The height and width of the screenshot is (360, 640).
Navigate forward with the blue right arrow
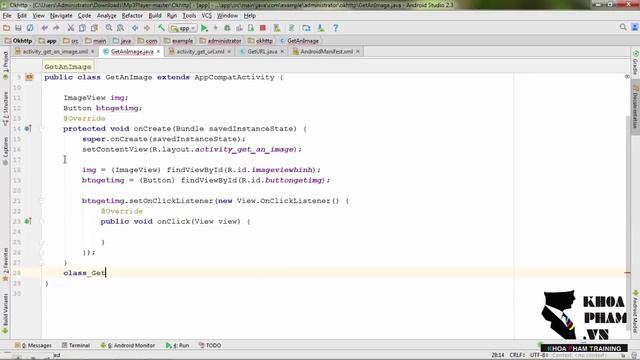click(x=147, y=28)
